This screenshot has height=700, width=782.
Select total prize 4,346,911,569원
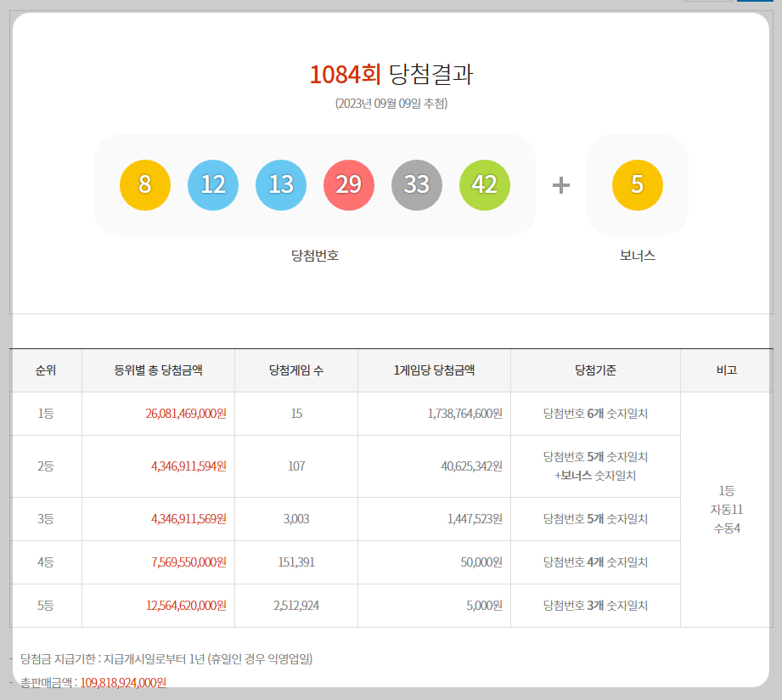coord(189,519)
